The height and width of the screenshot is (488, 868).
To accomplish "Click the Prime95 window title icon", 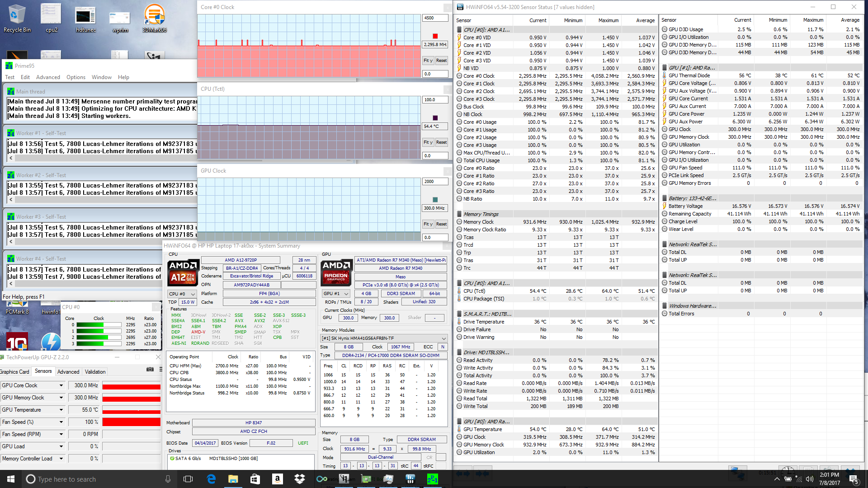I will click(9, 66).
